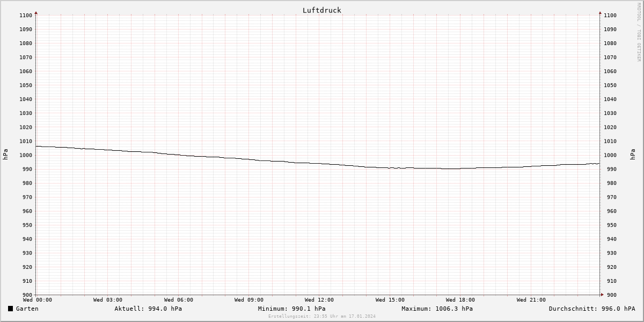This screenshot has width=644, height=322.
Task: Click the Wed 21:00 time axis label
Action: pyautogui.click(x=531, y=300)
